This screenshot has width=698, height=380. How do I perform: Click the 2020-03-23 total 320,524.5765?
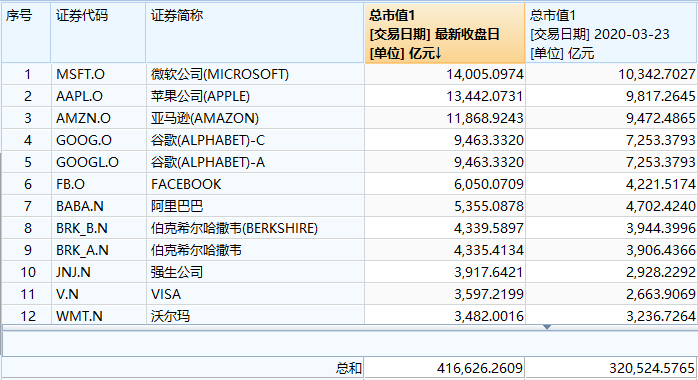652,368
